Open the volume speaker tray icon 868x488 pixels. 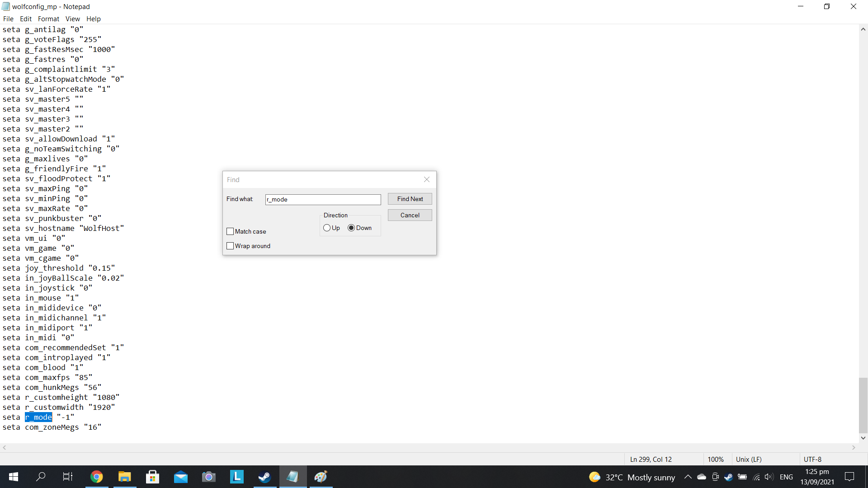[769, 477]
